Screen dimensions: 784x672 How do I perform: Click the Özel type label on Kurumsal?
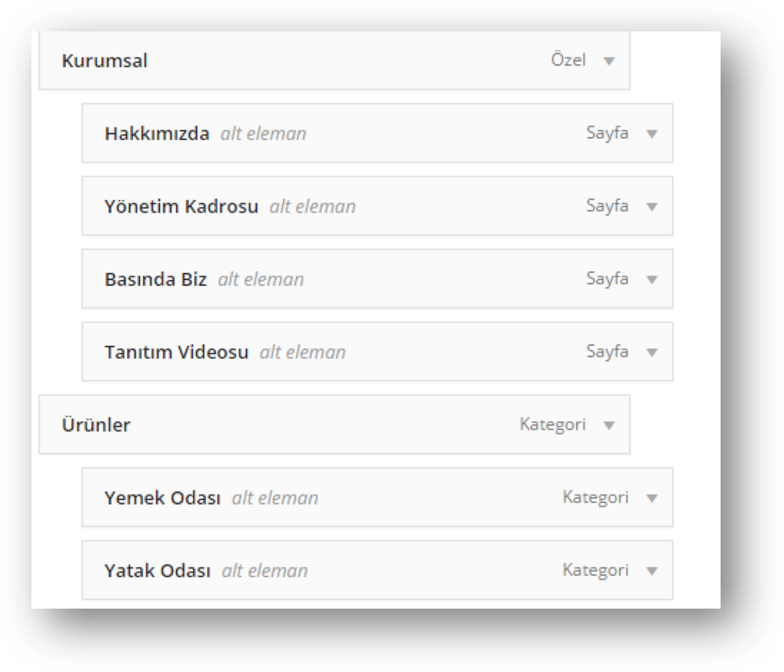(x=568, y=60)
